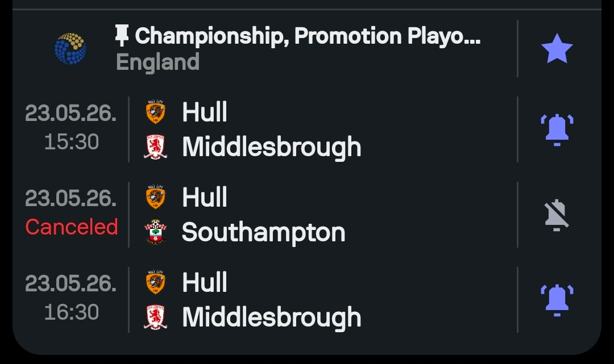
Task: Click the pin icon beside Championship title
Action: pyautogui.click(x=122, y=36)
